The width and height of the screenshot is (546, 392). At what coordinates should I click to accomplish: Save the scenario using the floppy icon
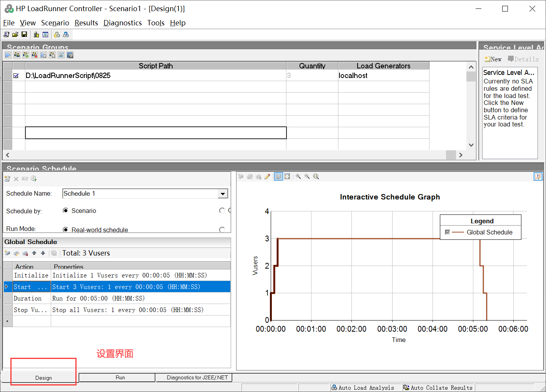tap(24, 35)
